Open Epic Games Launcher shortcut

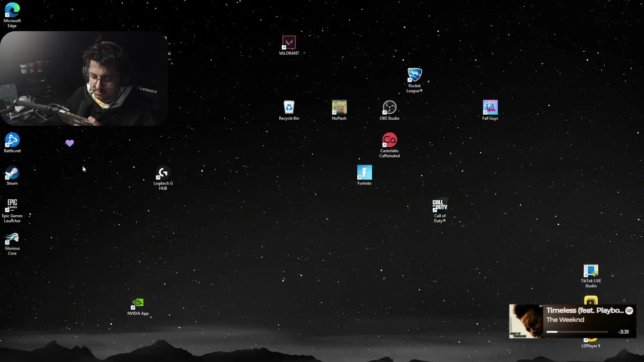click(x=12, y=211)
